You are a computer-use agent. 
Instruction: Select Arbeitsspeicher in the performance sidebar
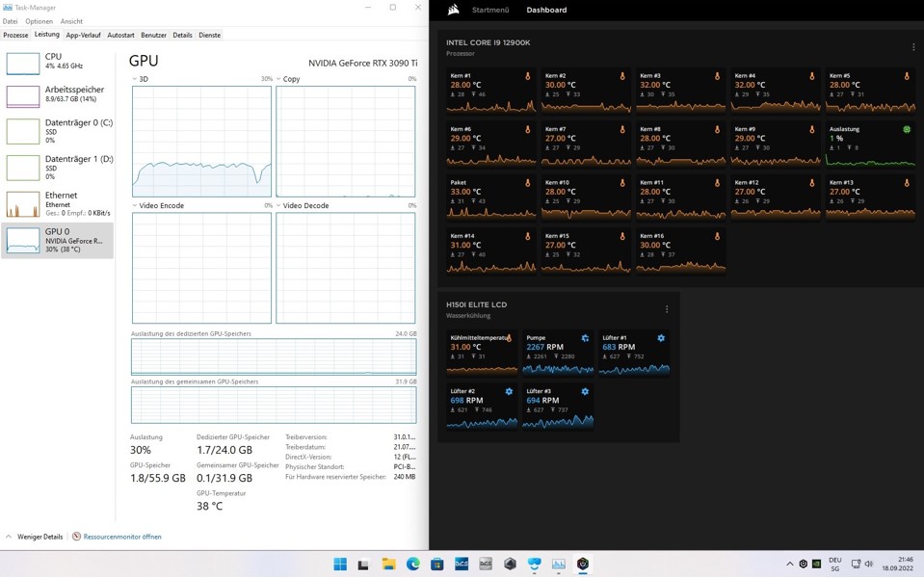pyautogui.click(x=57, y=95)
